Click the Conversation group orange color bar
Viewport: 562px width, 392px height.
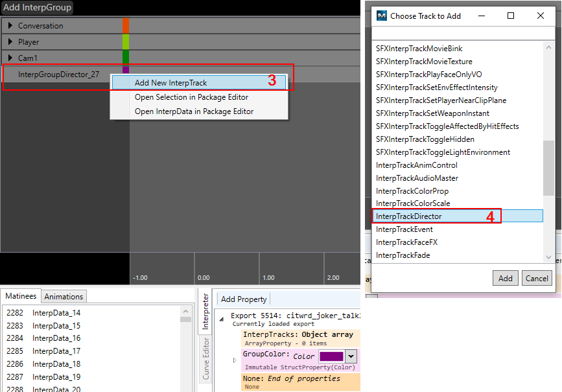[x=126, y=25]
